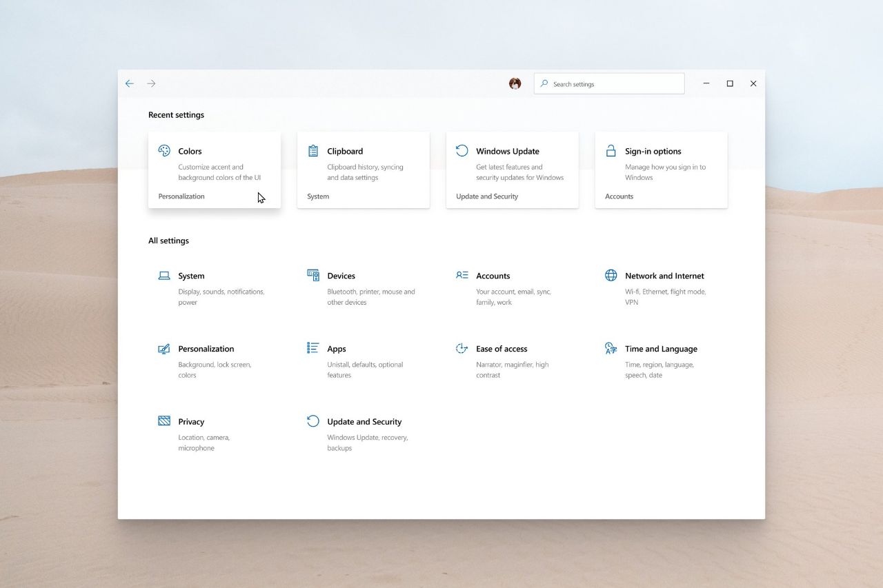
Task: Open Privacy category label
Action: pyautogui.click(x=191, y=422)
